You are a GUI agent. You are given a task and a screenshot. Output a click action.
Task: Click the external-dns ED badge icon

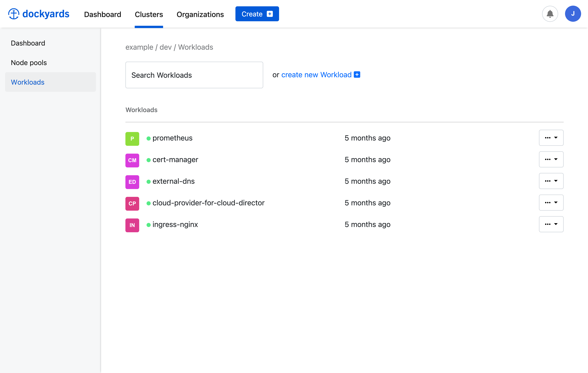pyautogui.click(x=132, y=182)
